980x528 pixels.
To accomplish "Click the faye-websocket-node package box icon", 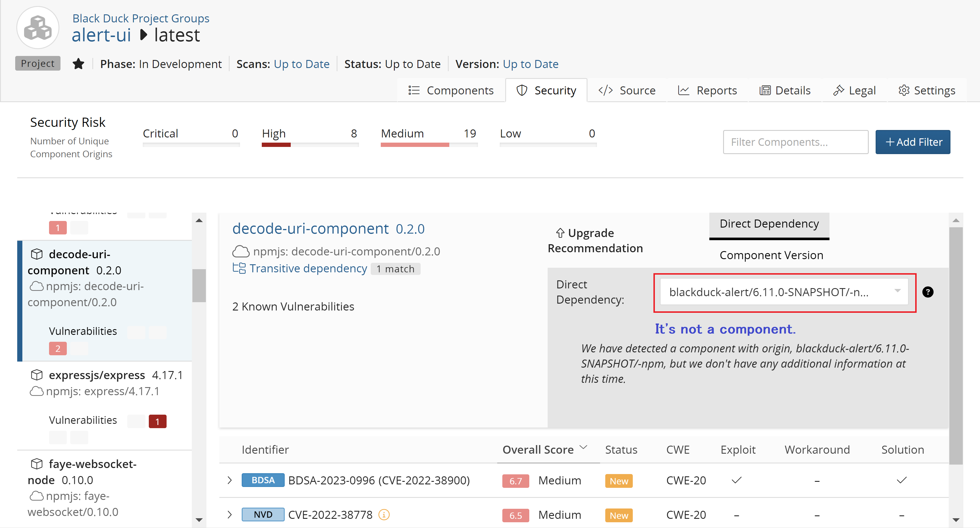I will point(36,464).
